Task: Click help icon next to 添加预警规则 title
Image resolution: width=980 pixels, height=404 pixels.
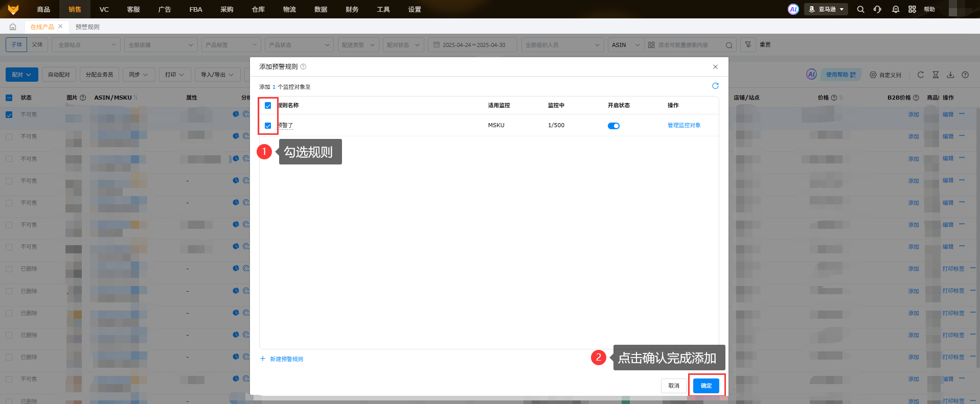Action: point(303,66)
